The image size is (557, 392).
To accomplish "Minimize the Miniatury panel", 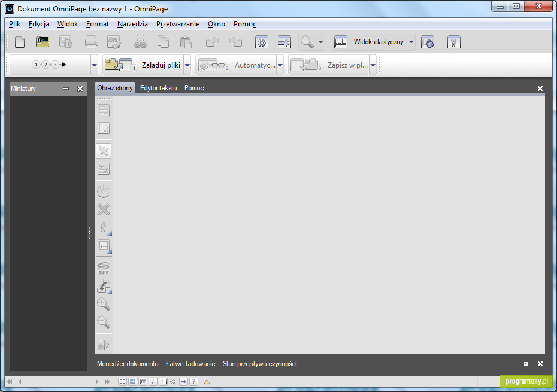I will point(66,89).
